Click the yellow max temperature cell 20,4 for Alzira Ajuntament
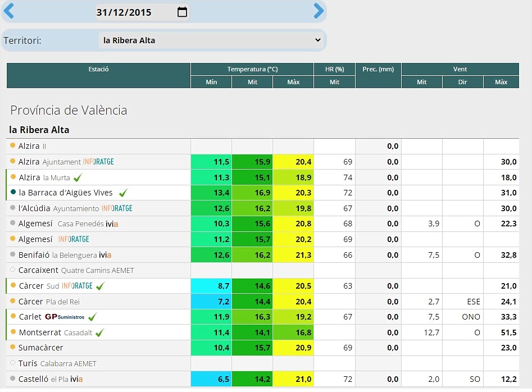 293,162
